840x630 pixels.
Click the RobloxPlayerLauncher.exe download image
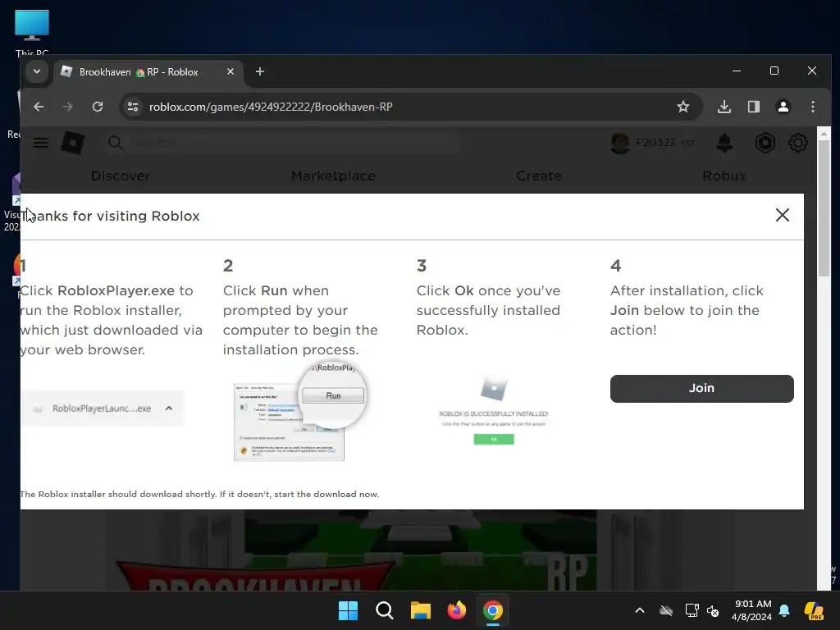tap(102, 409)
